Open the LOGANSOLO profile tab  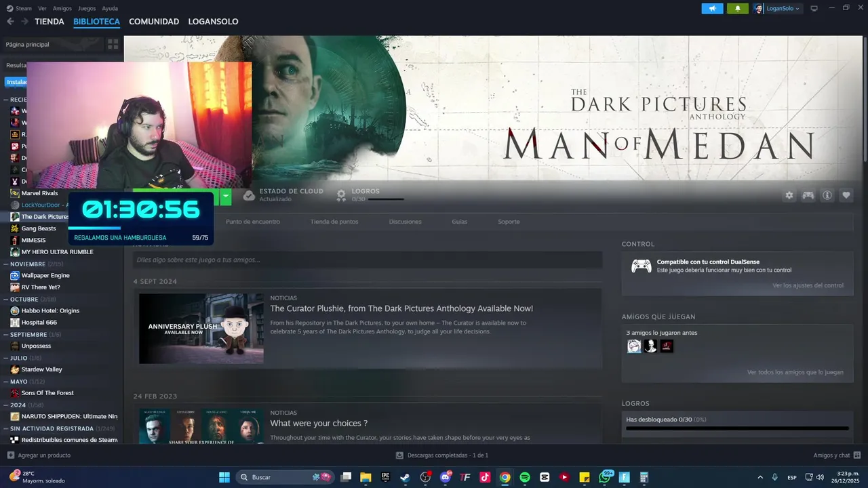tap(213, 22)
